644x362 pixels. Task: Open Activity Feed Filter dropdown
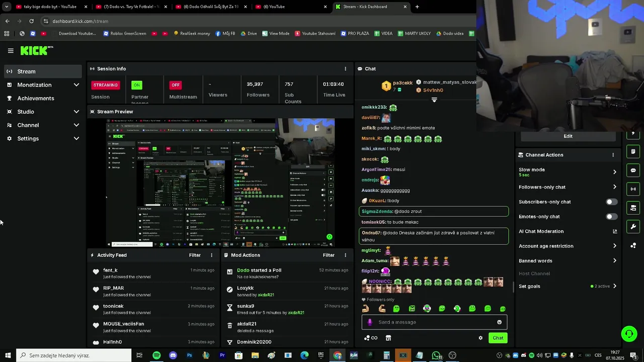[195, 255]
